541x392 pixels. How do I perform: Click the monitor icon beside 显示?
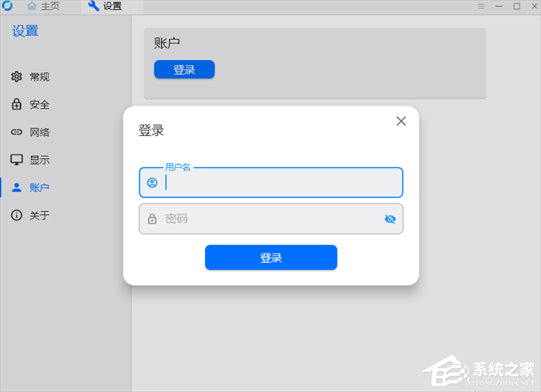[x=16, y=160]
